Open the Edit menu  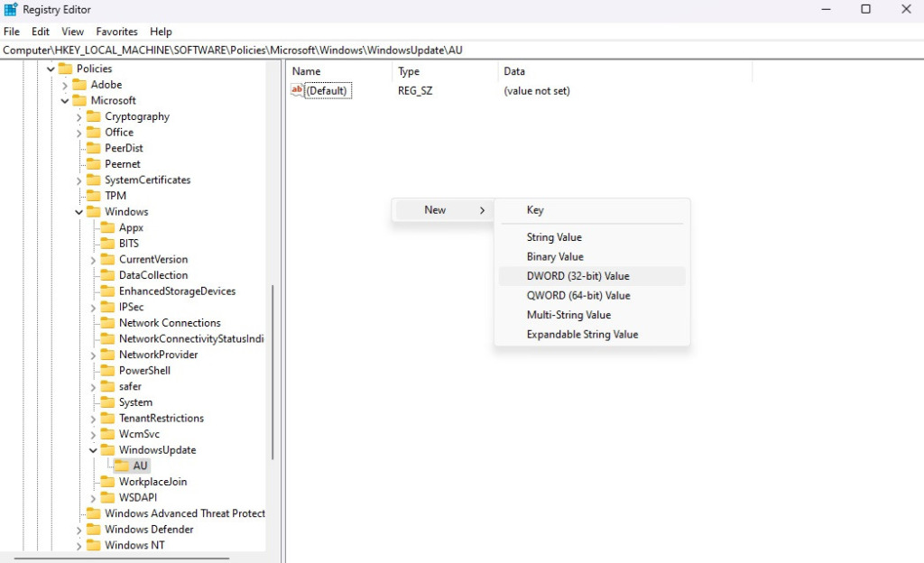41,32
